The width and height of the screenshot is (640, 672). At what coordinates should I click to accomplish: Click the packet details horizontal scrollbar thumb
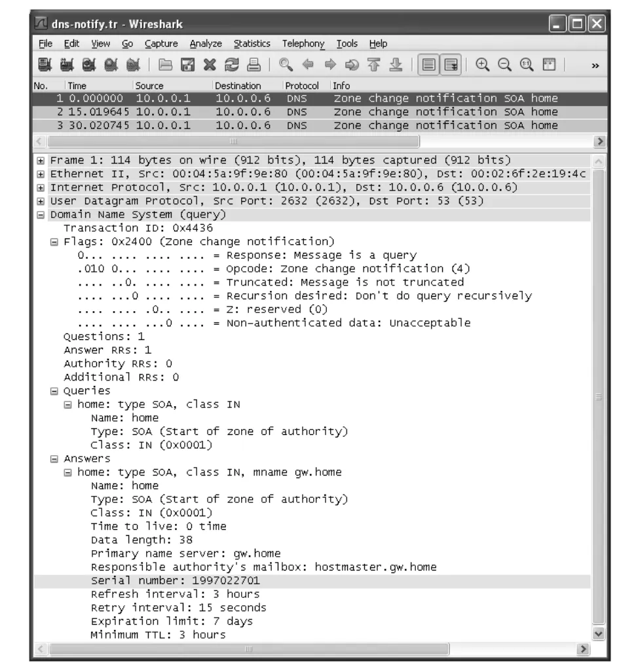click(249, 649)
